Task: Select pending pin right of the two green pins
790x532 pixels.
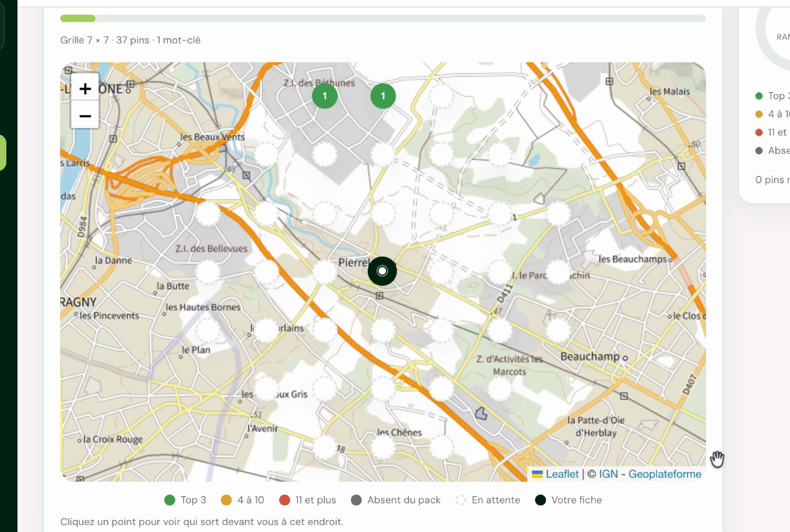Action: 441,96
